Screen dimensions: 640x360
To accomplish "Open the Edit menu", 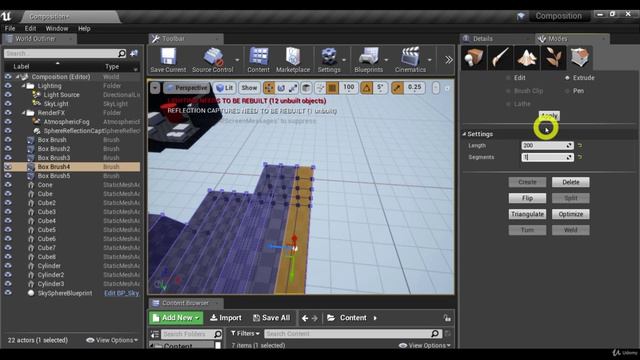I will point(30,29).
